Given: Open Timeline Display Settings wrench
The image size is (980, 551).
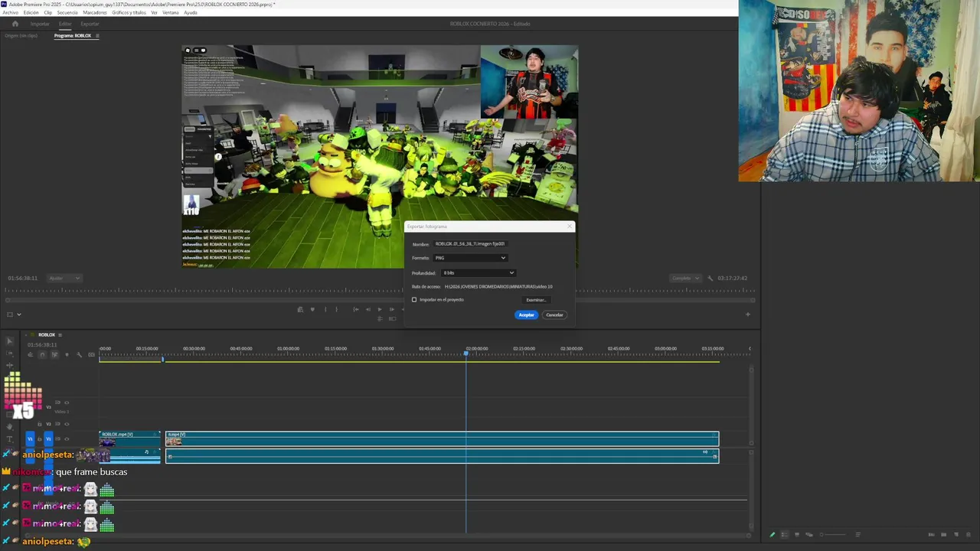Looking at the screenshot, I should click(x=79, y=354).
